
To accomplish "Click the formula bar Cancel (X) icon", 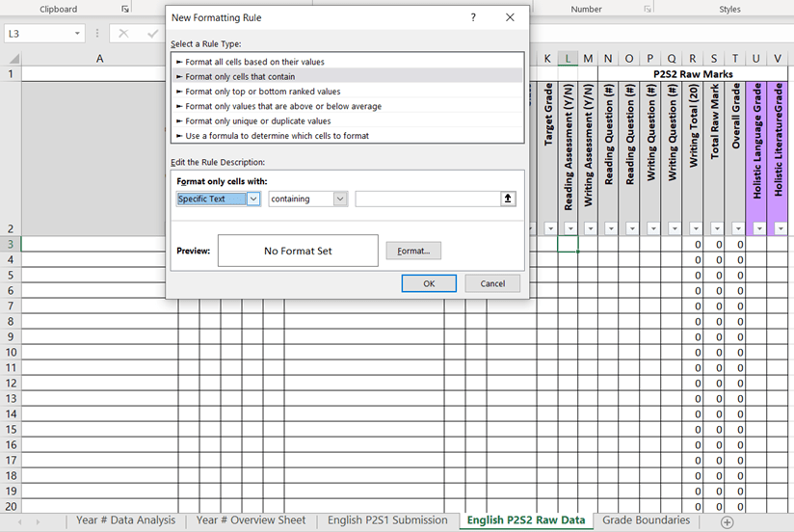I will tap(123, 34).
